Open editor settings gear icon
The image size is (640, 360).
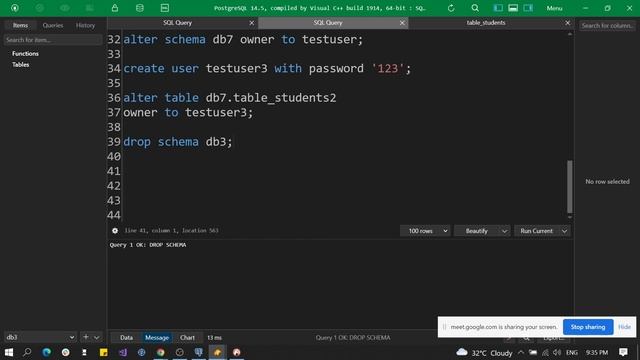[115, 231]
